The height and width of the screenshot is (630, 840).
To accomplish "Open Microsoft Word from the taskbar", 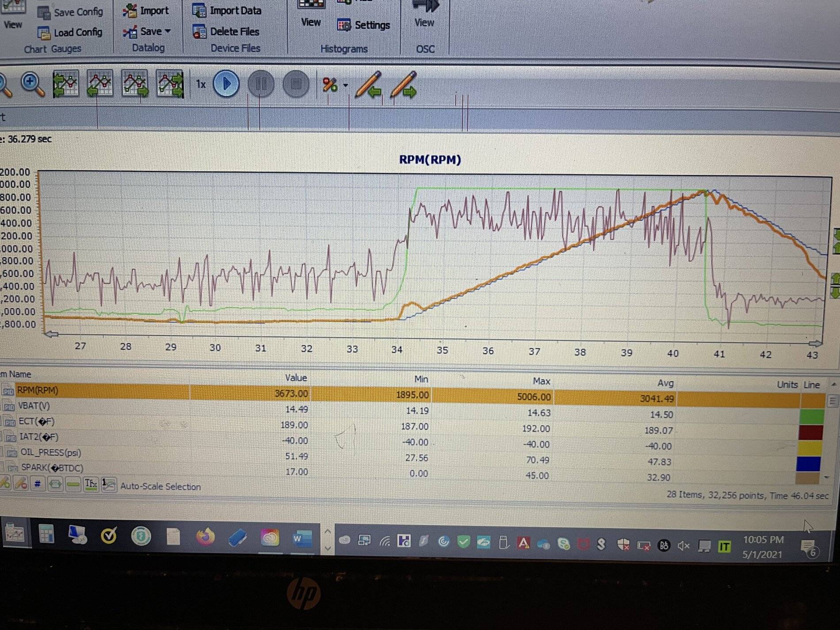I will [x=302, y=538].
